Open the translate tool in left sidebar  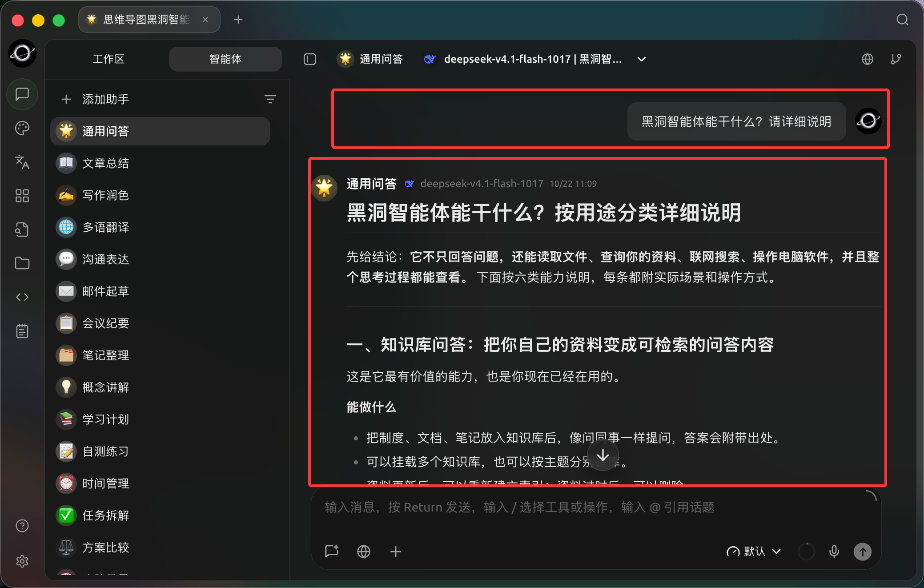click(x=22, y=162)
